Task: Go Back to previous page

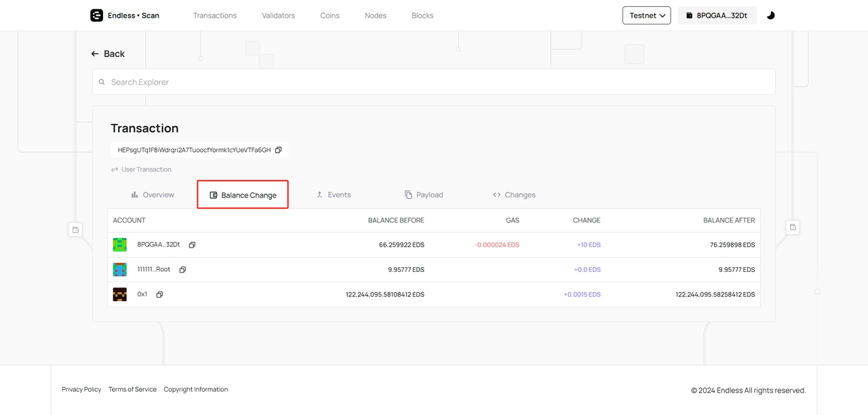Action: tap(108, 54)
